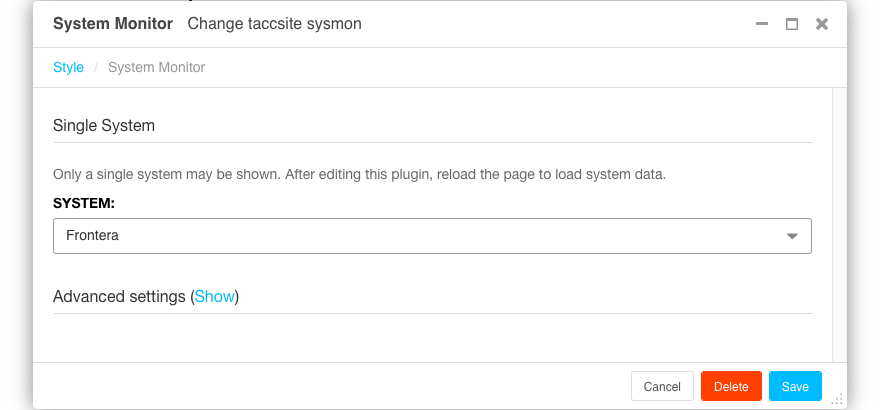This screenshot has width=880, height=410.
Task: Open the Style breadcrumb link
Action: point(68,68)
